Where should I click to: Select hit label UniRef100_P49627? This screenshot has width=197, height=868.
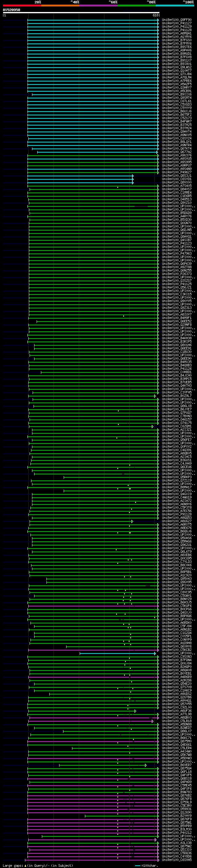coord(177,172)
